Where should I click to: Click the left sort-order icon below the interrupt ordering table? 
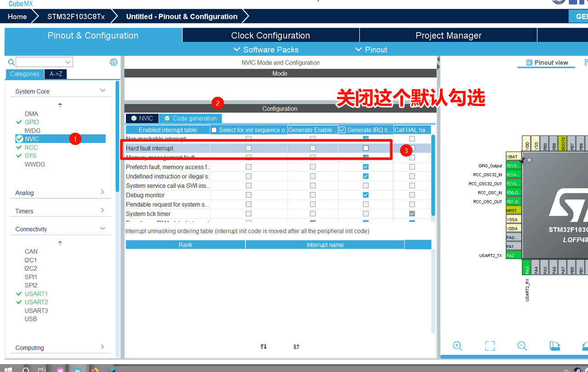(x=263, y=347)
